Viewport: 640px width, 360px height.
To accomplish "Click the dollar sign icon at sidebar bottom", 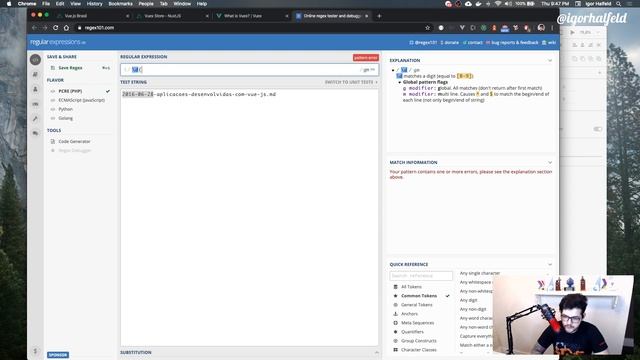I will [x=36, y=351].
